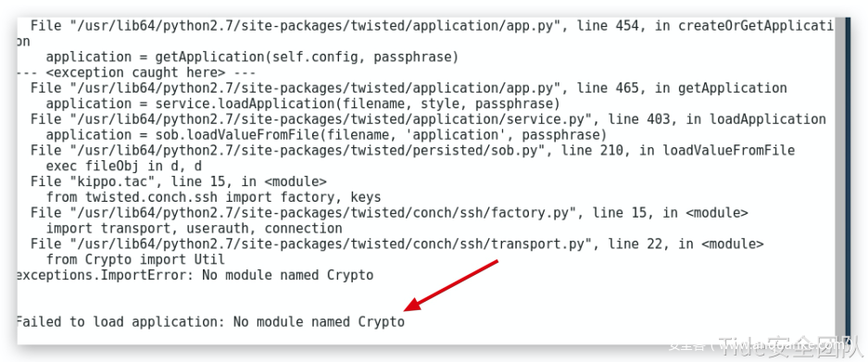Viewport: 868px width, 362px height.
Task: Click the factory.py file path line
Action: pyautogui.click(x=389, y=213)
